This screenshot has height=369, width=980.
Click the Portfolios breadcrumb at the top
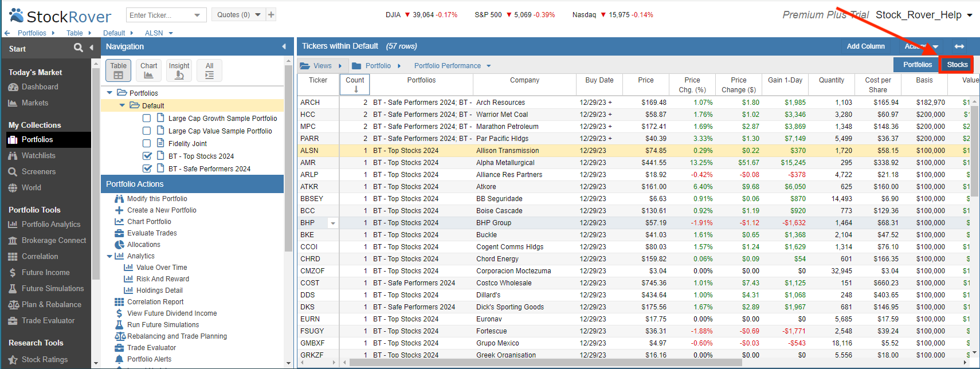click(x=32, y=33)
